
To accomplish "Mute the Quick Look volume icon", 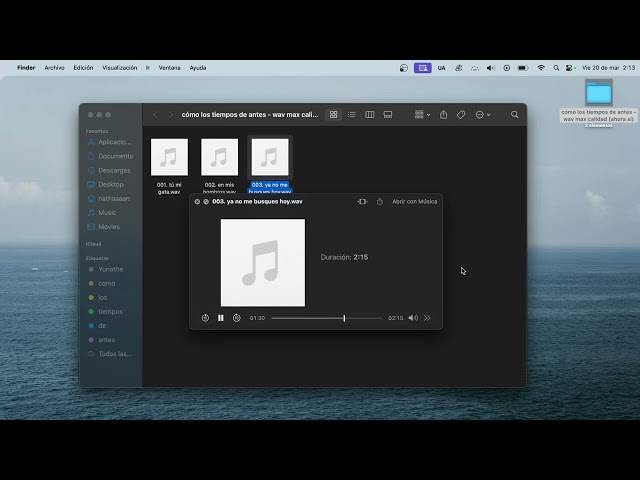I will click(x=413, y=318).
